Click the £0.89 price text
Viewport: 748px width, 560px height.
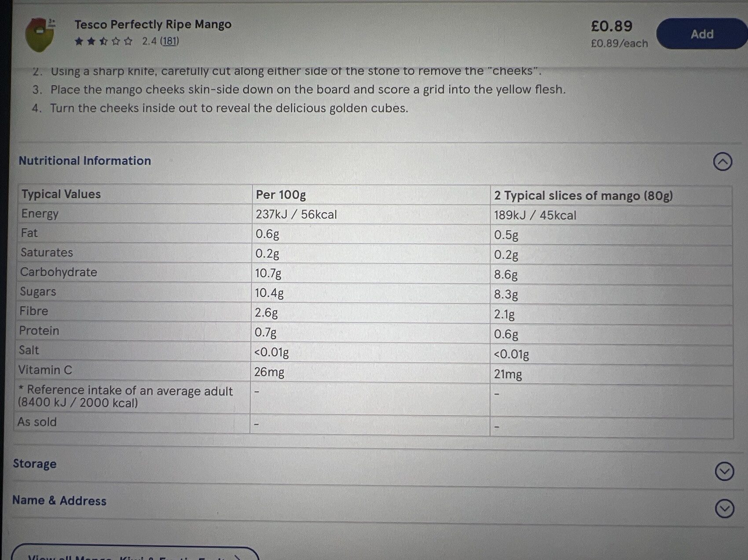[x=611, y=26]
